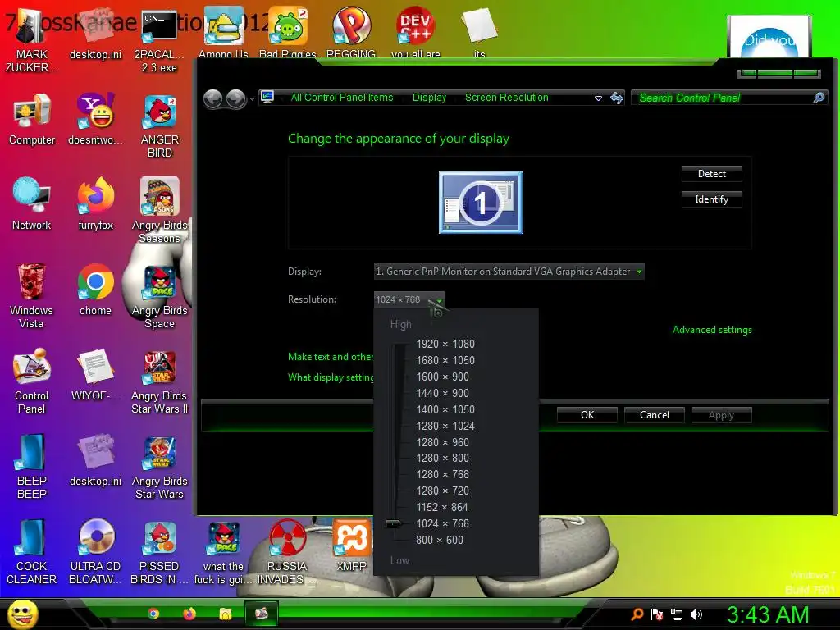Click the refresh icon beside address bar
The image size is (840, 630).
click(x=617, y=98)
